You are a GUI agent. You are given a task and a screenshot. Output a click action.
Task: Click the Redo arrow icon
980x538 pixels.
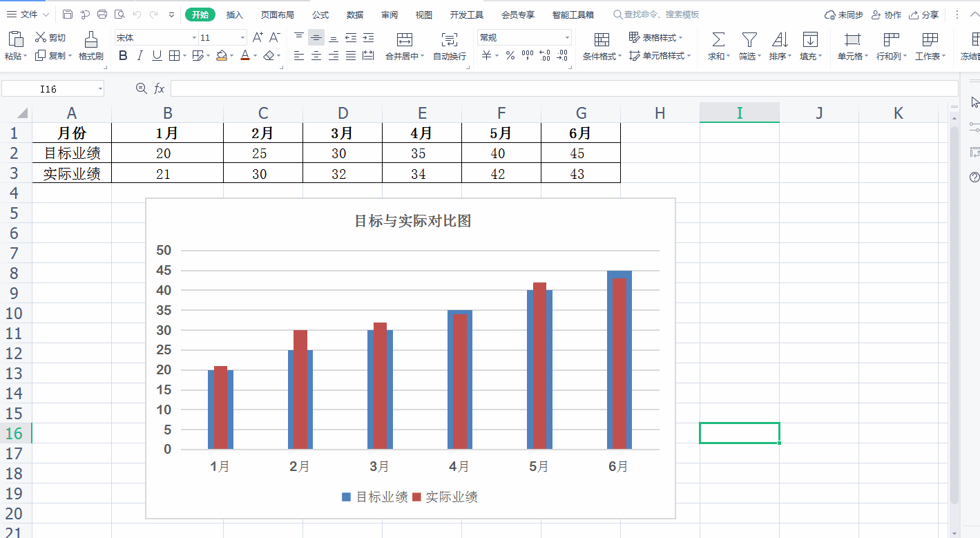(x=153, y=15)
